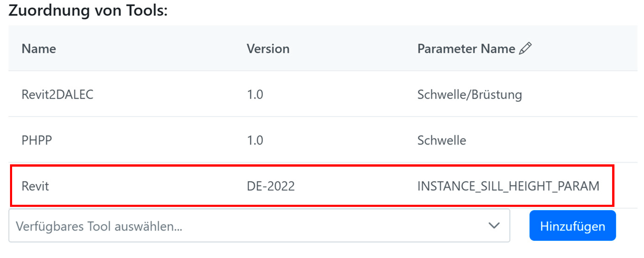
Task: Click the 'Zuordnung von Tools:' heading
Action: (88, 11)
